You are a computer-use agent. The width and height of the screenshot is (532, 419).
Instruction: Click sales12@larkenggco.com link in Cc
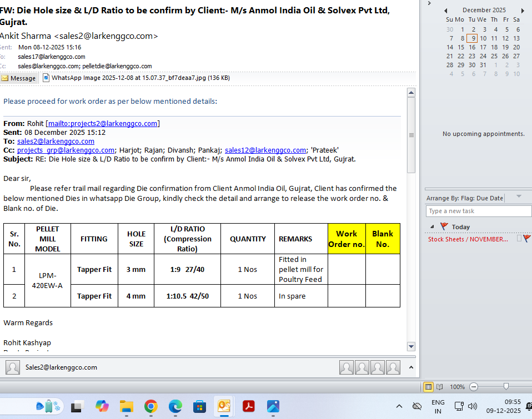point(265,150)
